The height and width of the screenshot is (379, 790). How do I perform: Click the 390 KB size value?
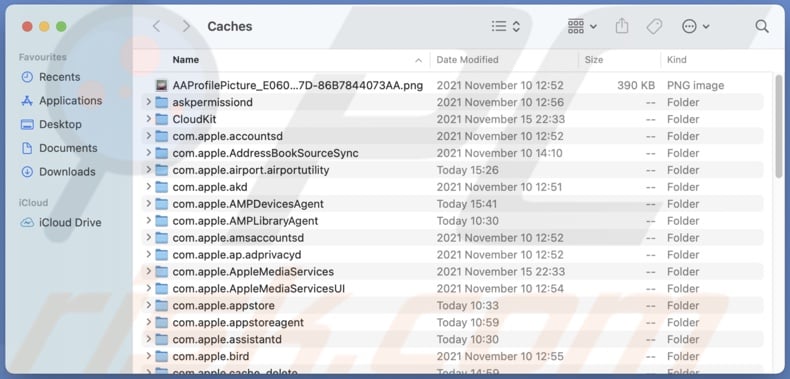636,86
